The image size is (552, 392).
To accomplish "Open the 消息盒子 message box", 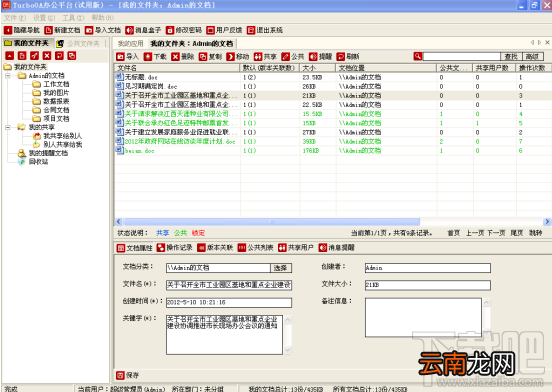I will [143, 30].
